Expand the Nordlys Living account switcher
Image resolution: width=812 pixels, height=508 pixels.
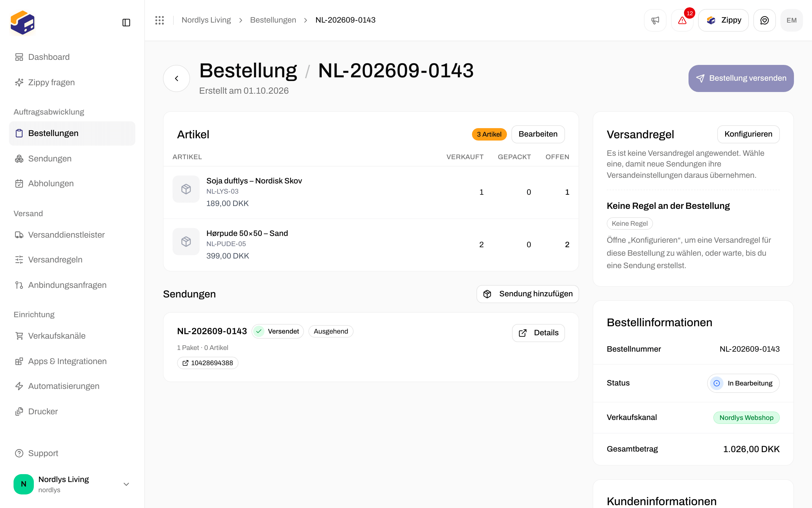pyautogui.click(x=72, y=484)
